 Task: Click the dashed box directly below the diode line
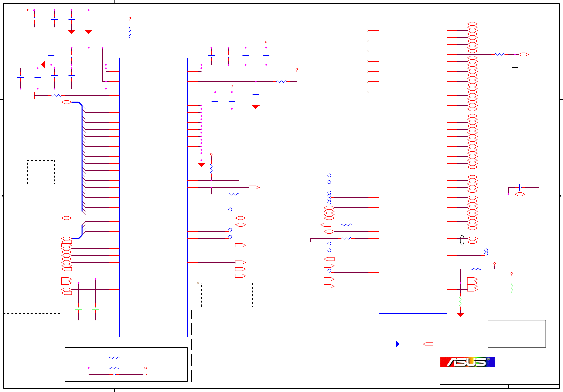point(382,369)
